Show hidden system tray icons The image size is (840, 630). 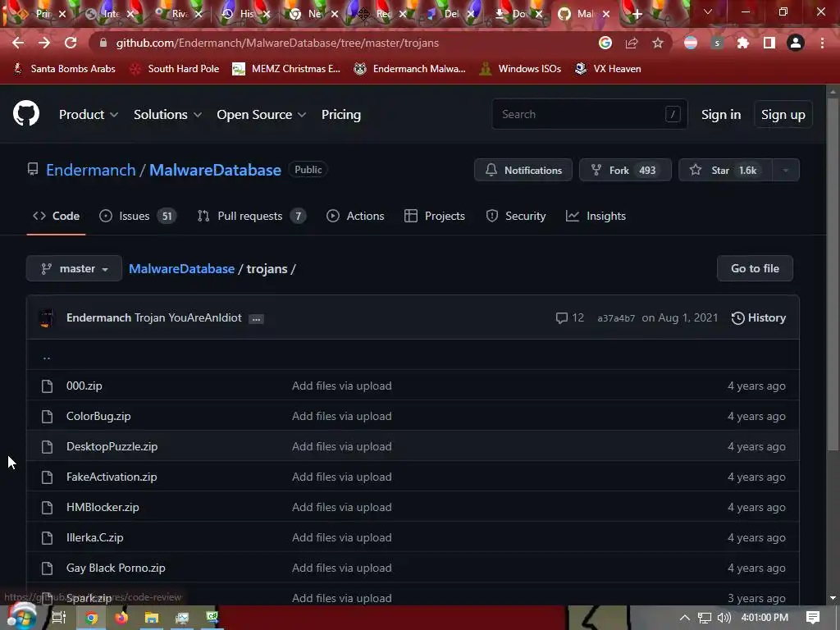click(685, 618)
